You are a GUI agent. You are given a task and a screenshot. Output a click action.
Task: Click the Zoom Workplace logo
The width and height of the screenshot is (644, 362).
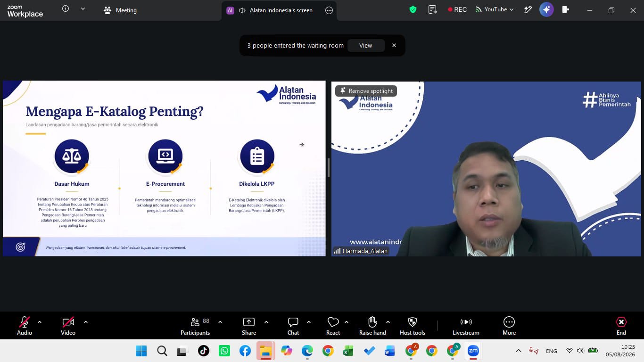(25, 11)
